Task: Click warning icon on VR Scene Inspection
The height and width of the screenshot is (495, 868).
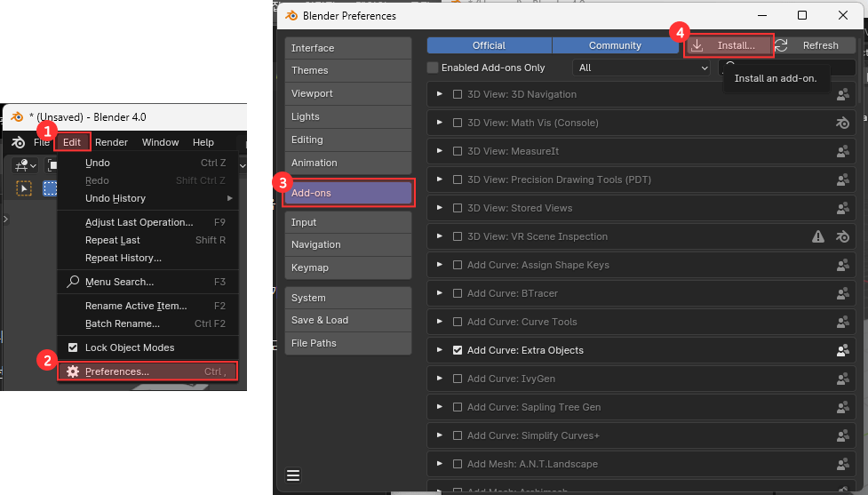Action: 818,237
